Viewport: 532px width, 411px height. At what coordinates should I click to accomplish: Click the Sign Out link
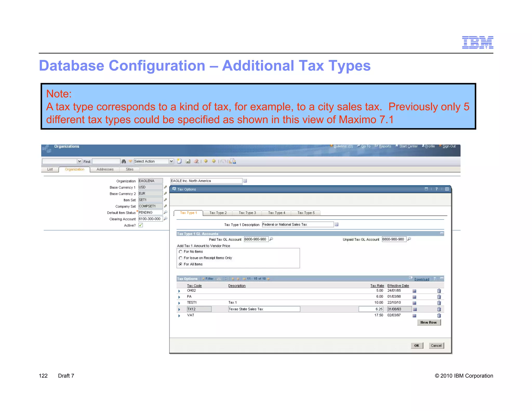point(449,146)
